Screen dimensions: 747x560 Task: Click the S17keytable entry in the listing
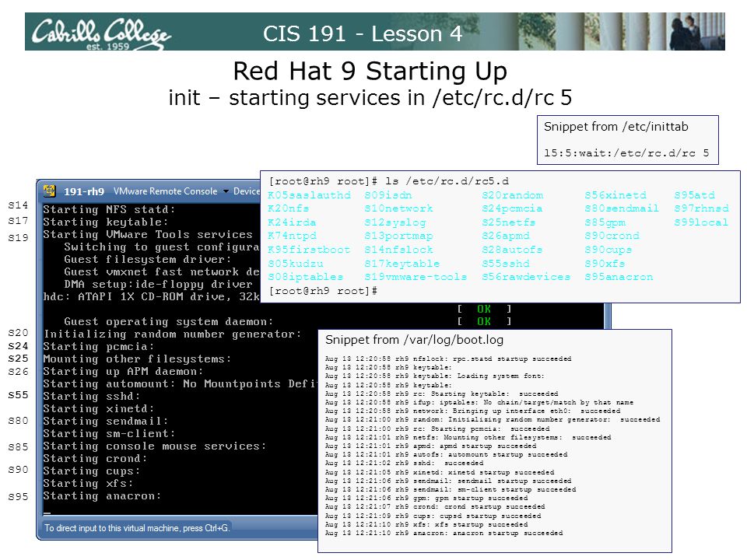(402, 263)
